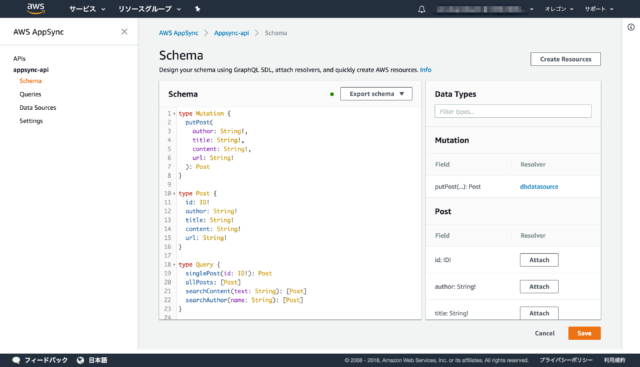The height and width of the screenshot is (367, 640).
Task: Open the Export schema dropdown
Action: tap(376, 94)
